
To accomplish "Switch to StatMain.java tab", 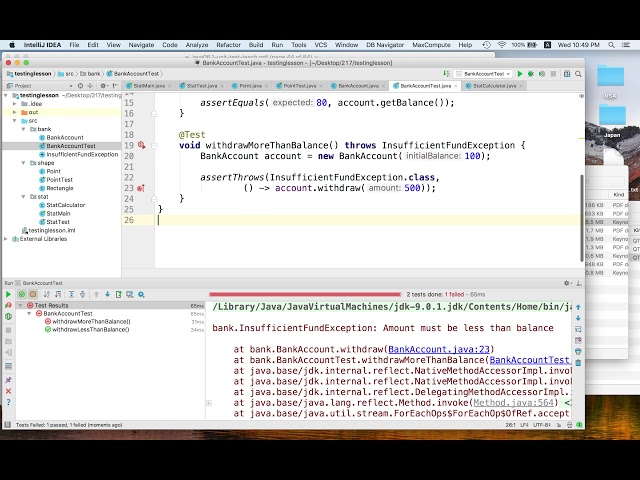I will (149, 86).
